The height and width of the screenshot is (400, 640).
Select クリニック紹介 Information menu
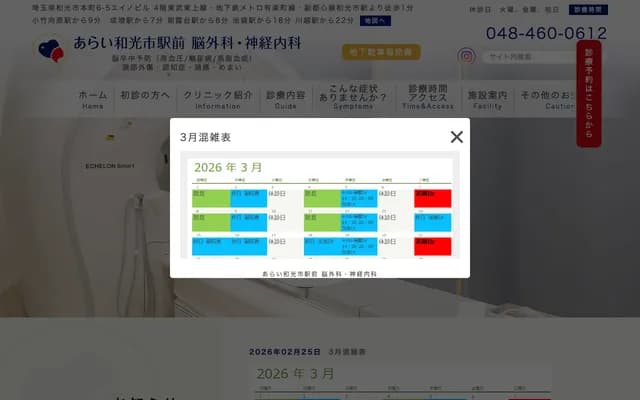(217, 100)
